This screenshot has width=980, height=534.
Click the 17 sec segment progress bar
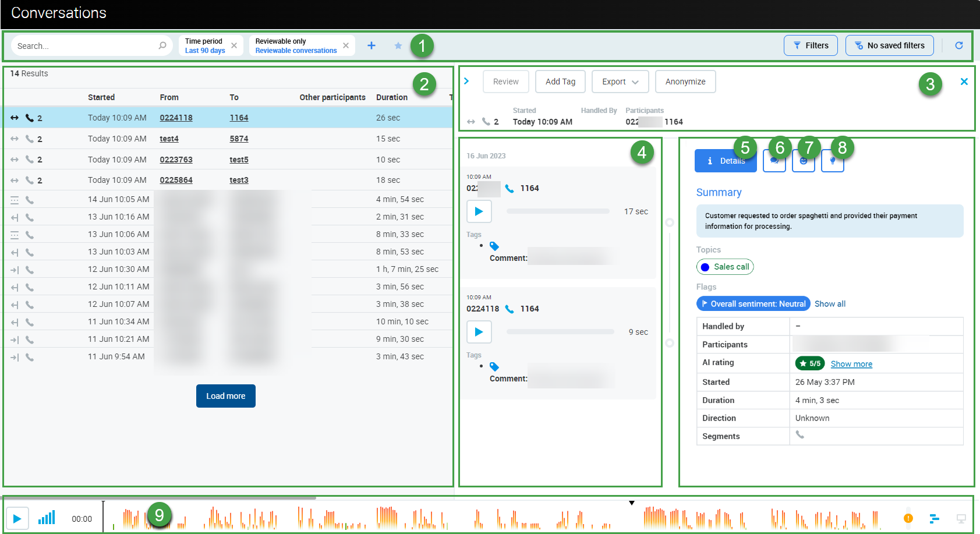click(557, 211)
